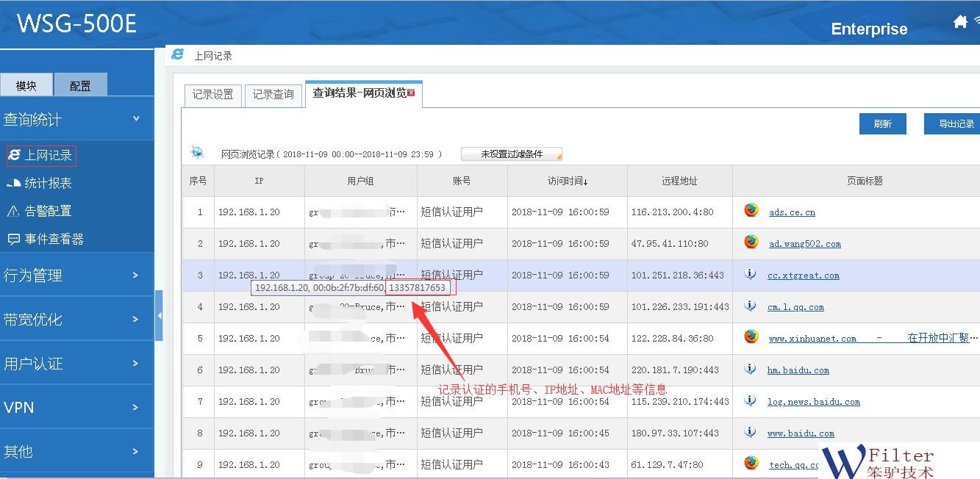The height and width of the screenshot is (479, 980).
Task: Open 统计报表 via its chart icon
Action: pos(13,183)
